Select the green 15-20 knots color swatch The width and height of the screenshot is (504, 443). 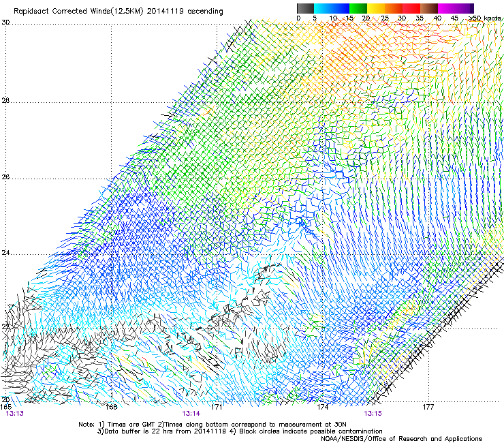[x=358, y=8]
